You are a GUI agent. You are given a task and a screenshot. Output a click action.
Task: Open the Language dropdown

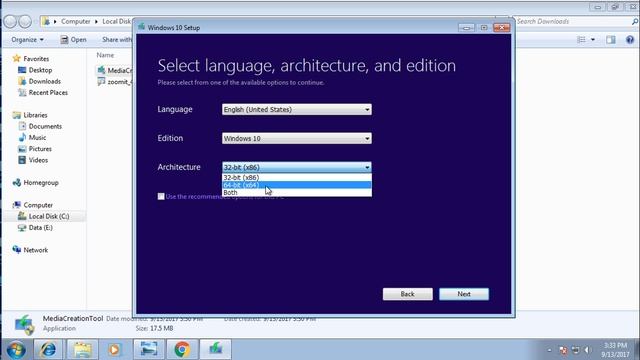[x=297, y=109]
